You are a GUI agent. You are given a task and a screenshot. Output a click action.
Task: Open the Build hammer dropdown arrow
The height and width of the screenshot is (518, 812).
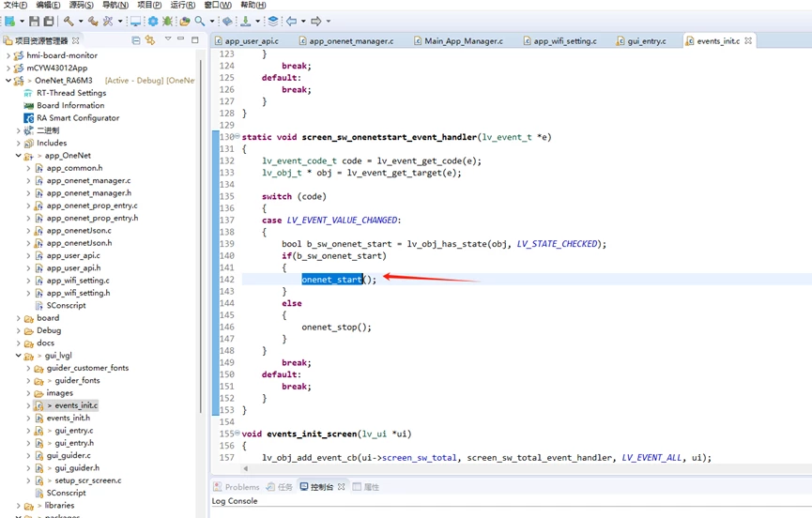click(x=81, y=22)
